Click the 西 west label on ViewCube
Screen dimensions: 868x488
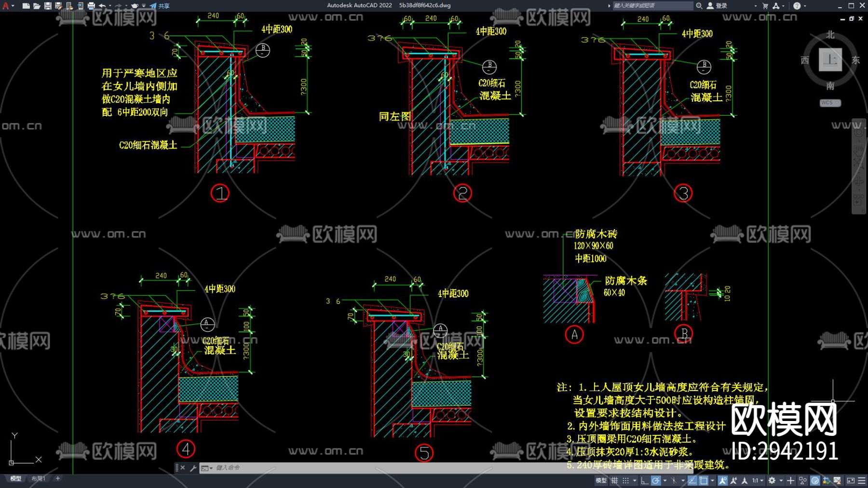[x=805, y=60]
